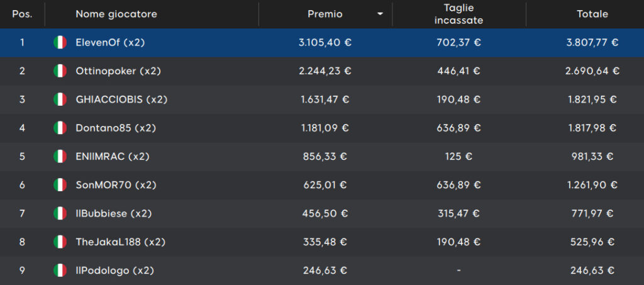This screenshot has width=644, height=285.
Task: Click the flag icon next to Ottinopoker
Action: click(60, 71)
